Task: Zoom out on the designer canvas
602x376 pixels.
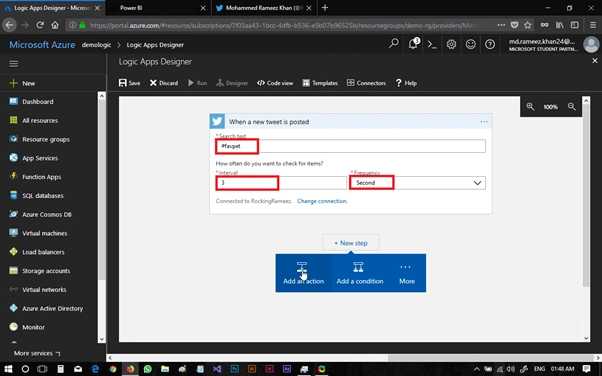Action: click(x=572, y=107)
